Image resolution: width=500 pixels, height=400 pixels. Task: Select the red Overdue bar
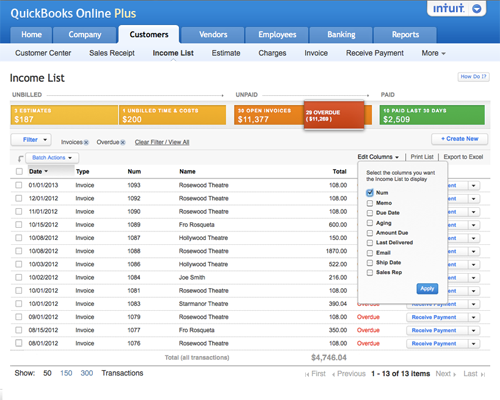point(334,115)
